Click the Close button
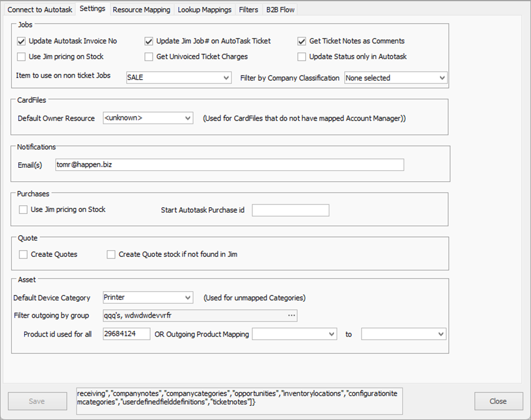 tap(498, 401)
